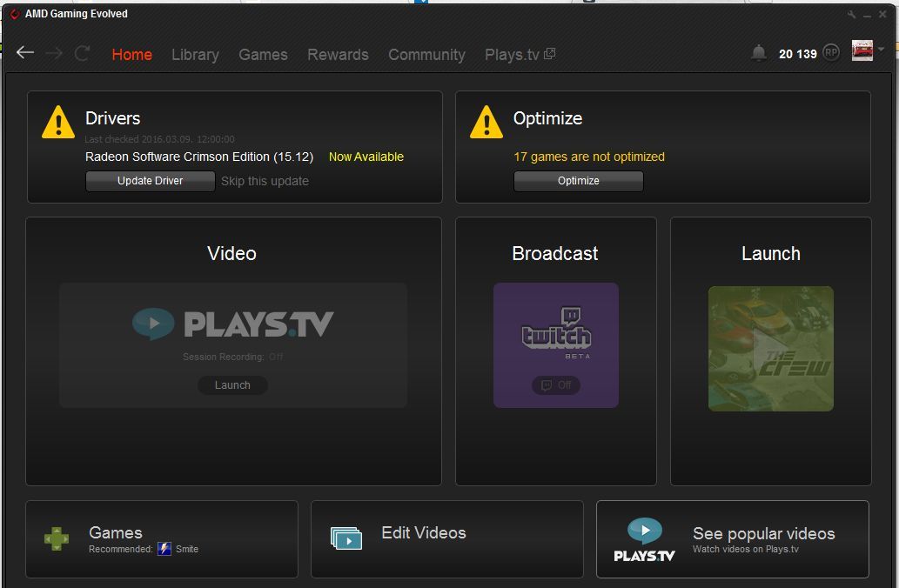The height and width of the screenshot is (588, 899).
Task: Click the Smite game icon
Action: coord(164,549)
